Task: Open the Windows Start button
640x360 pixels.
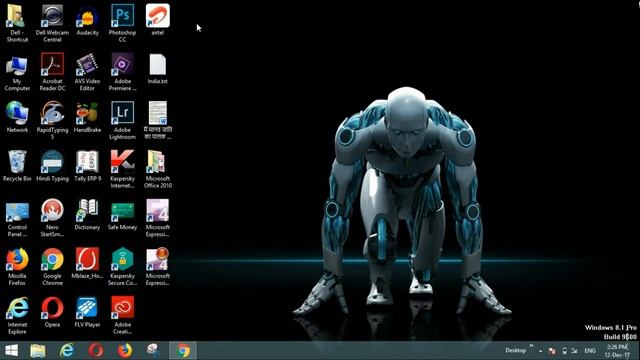Action: click(11, 351)
